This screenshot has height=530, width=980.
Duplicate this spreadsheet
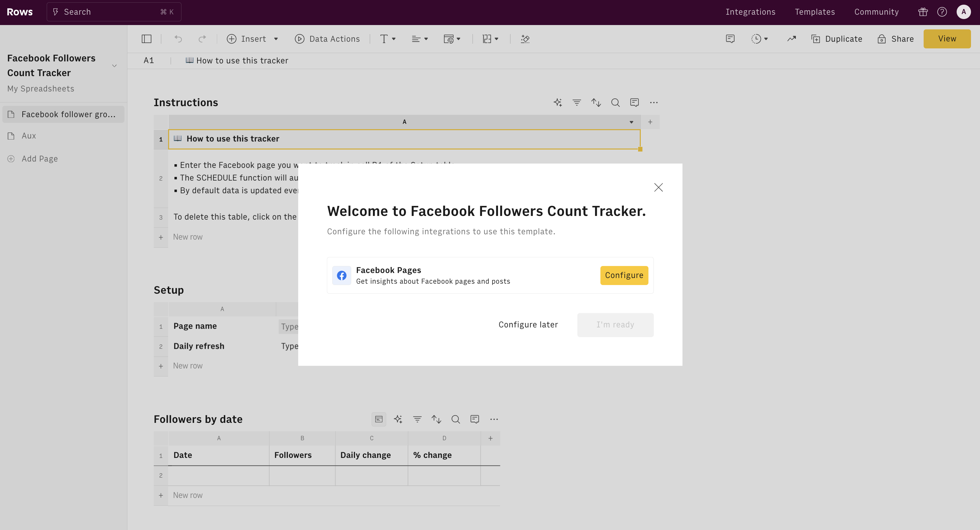coord(837,39)
